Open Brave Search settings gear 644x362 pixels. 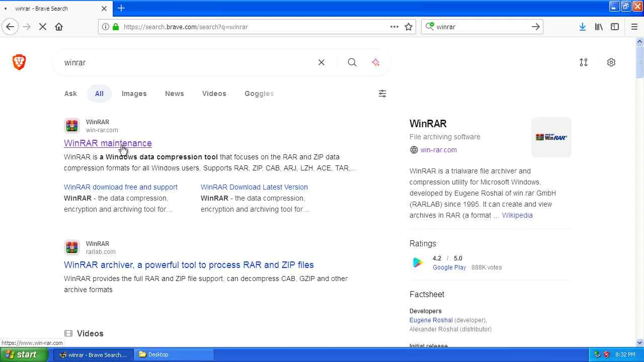point(611,62)
